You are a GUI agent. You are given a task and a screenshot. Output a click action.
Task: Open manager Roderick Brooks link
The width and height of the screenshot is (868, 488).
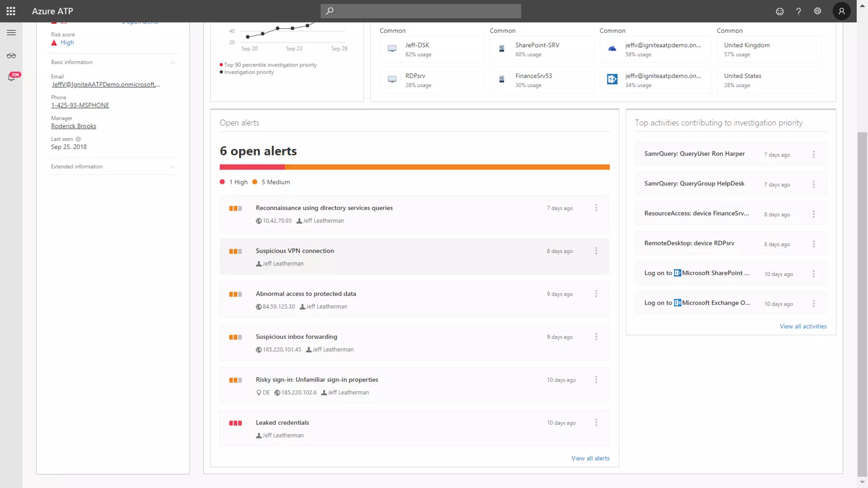(74, 126)
